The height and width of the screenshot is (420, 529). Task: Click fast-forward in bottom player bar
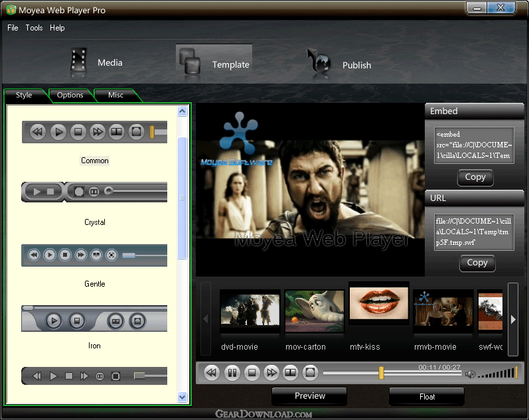[271, 373]
